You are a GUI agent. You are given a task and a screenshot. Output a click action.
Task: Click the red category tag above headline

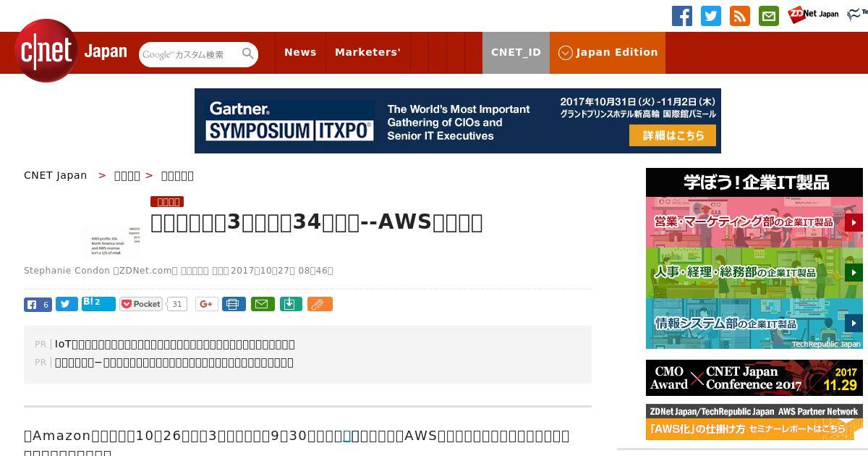coord(167,202)
